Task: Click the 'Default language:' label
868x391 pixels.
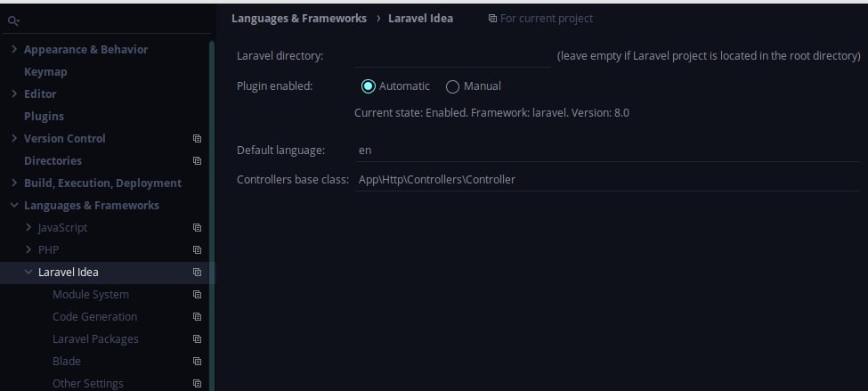Action: pos(280,151)
